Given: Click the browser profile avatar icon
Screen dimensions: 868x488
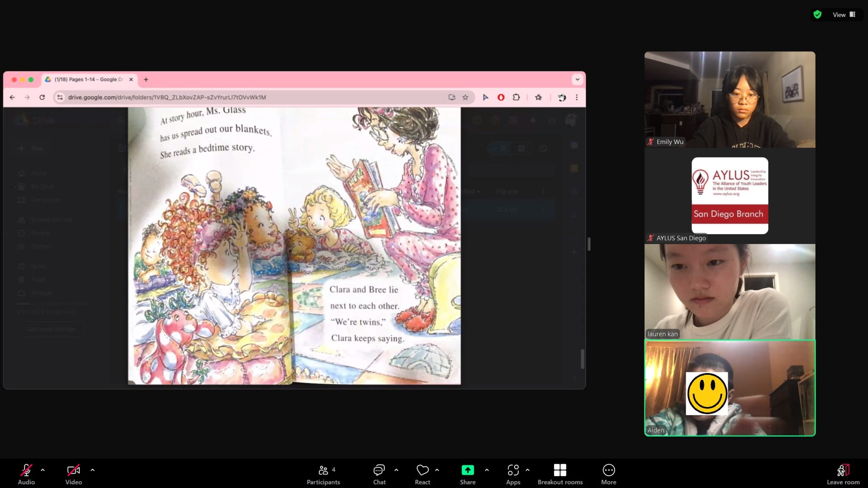Looking at the screenshot, I should [562, 97].
